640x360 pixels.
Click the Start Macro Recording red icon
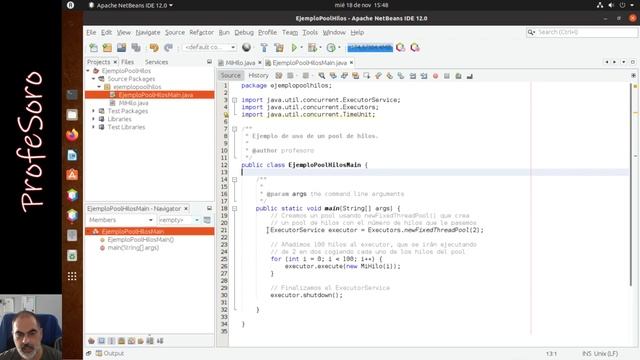pyautogui.click(x=436, y=76)
